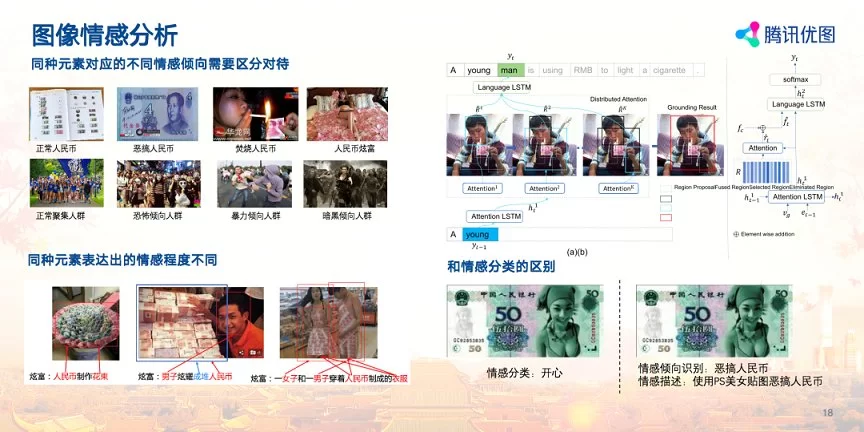Click the 50 yuan note above 情感分类：开心
The width and height of the screenshot is (864, 432).
(525, 322)
